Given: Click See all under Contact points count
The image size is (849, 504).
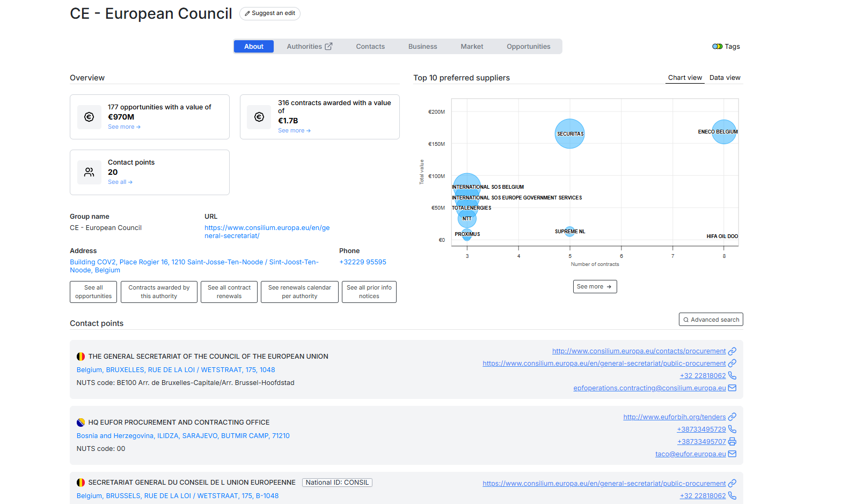Looking at the screenshot, I should tap(120, 182).
